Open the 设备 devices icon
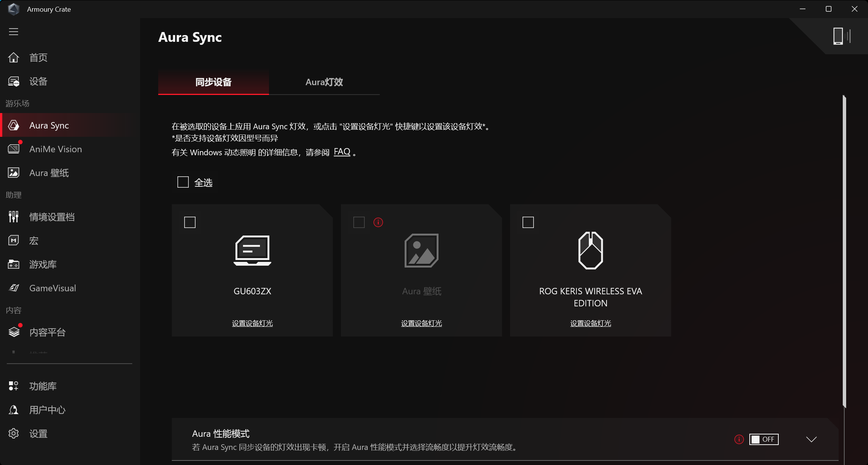 click(x=14, y=81)
